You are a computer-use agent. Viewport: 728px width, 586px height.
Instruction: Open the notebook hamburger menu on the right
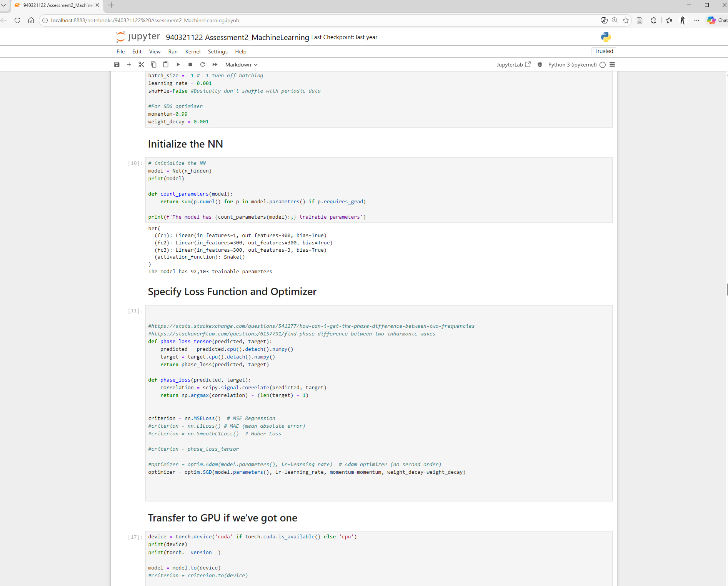click(612, 65)
